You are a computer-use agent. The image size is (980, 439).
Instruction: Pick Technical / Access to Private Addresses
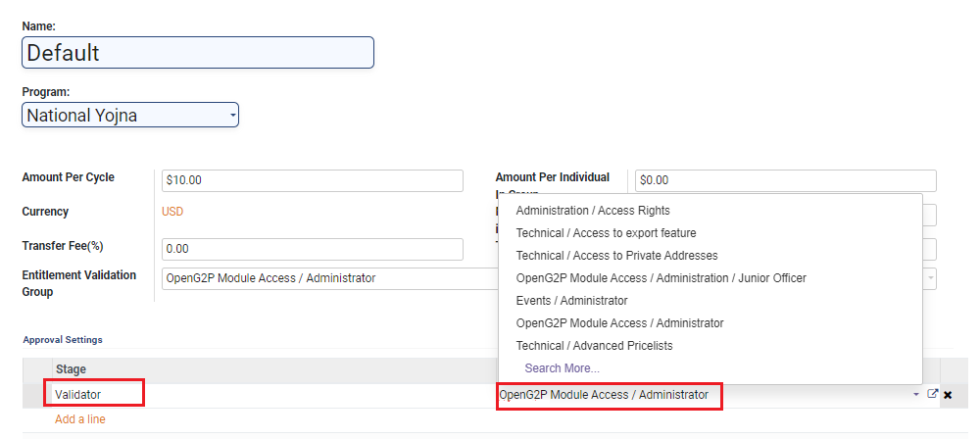click(x=616, y=256)
